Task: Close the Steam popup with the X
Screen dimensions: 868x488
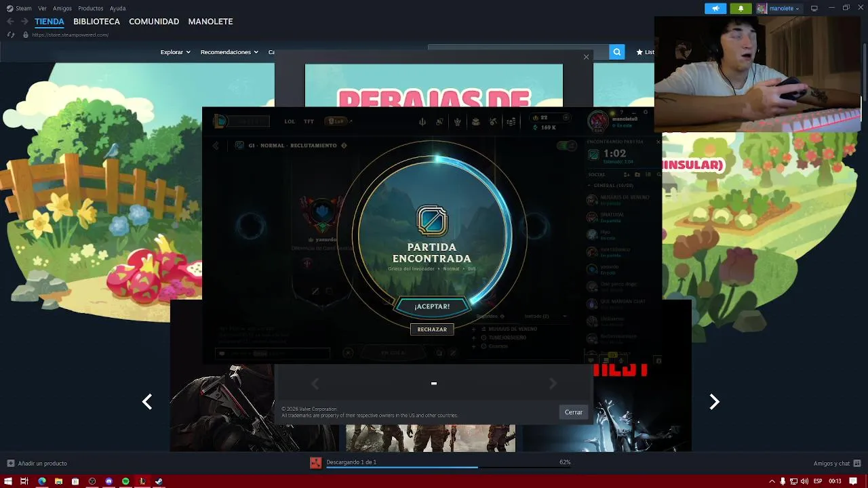Action: coord(586,57)
